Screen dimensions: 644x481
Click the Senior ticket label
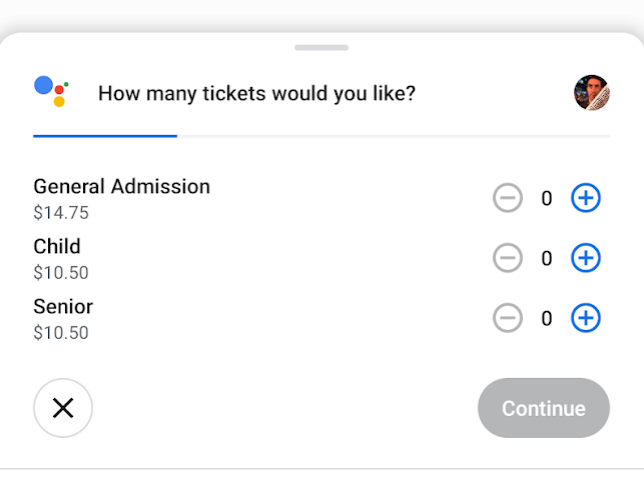[63, 306]
